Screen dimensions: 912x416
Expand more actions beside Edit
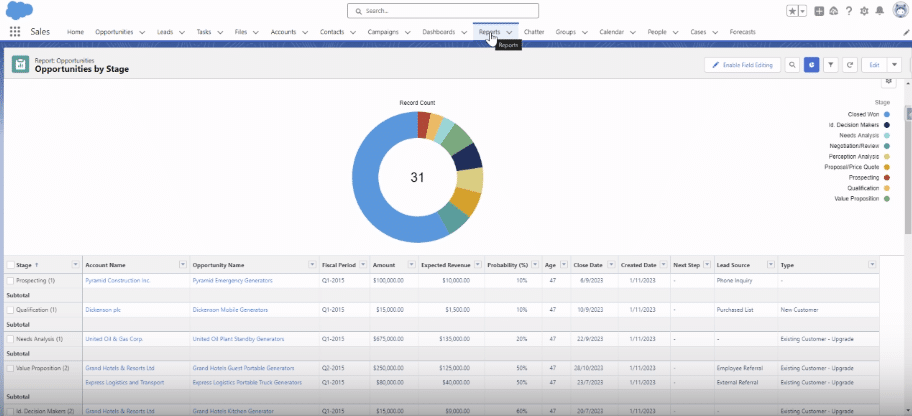coord(894,65)
